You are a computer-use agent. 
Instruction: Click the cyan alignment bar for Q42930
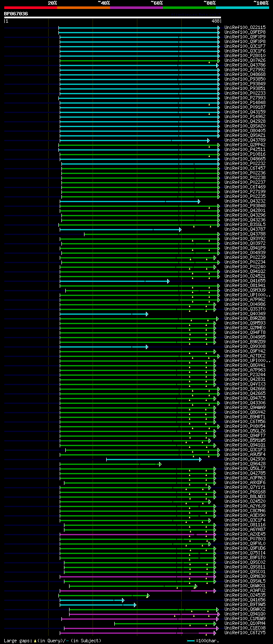(x=154, y=459)
